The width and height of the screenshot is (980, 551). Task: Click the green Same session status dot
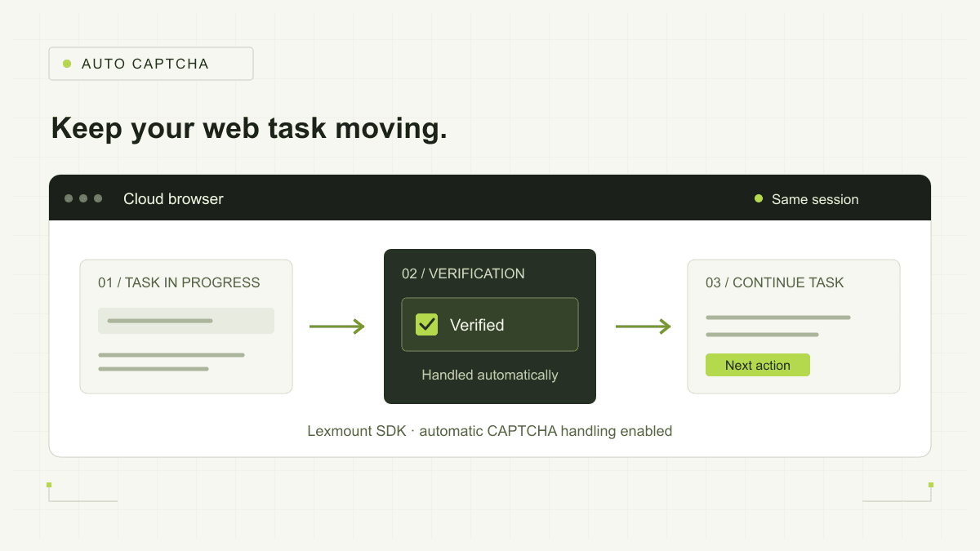click(759, 198)
